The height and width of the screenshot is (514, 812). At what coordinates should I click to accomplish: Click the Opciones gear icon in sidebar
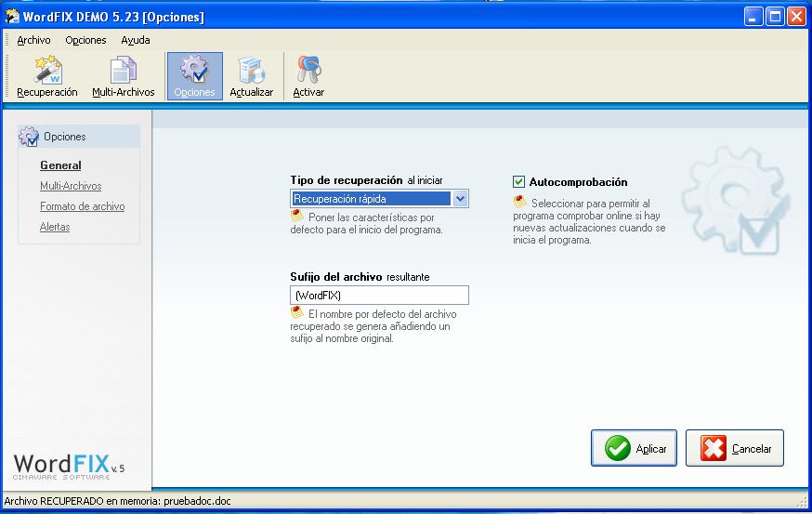[x=29, y=137]
